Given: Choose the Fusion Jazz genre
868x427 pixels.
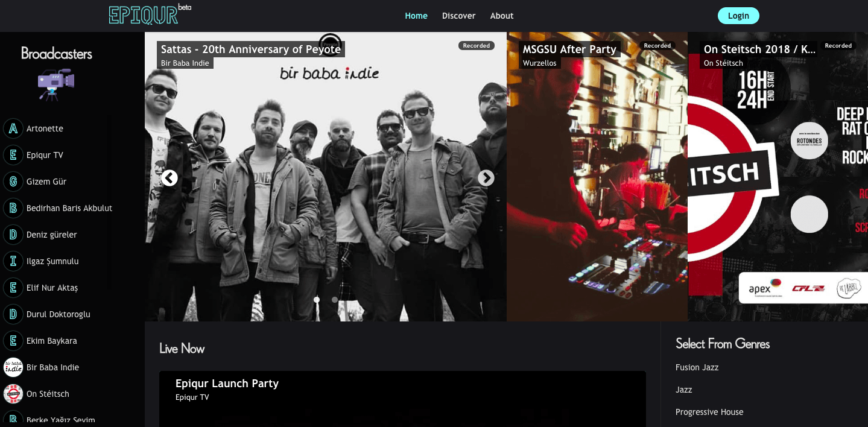Looking at the screenshot, I should [697, 367].
